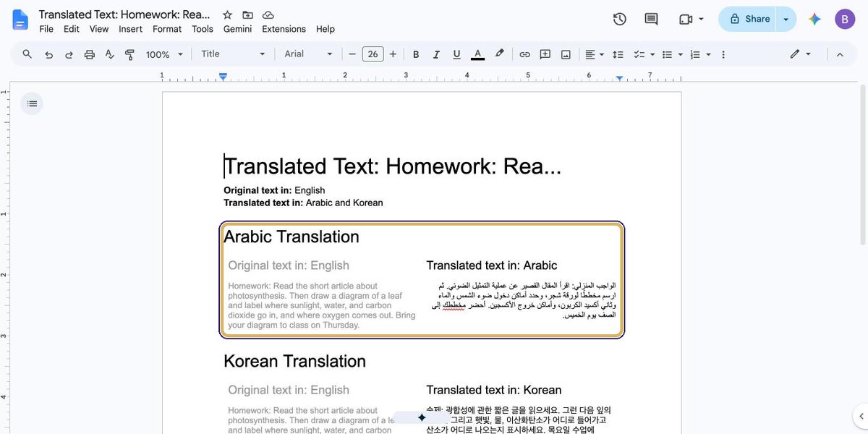Open the Edit menu
Image resolution: width=868 pixels, height=434 pixels.
click(72, 29)
